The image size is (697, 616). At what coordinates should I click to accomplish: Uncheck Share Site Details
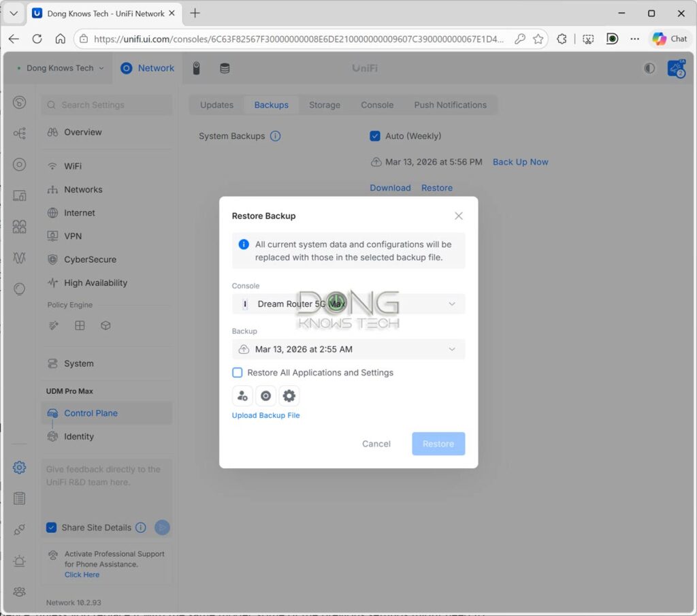point(51,528)
